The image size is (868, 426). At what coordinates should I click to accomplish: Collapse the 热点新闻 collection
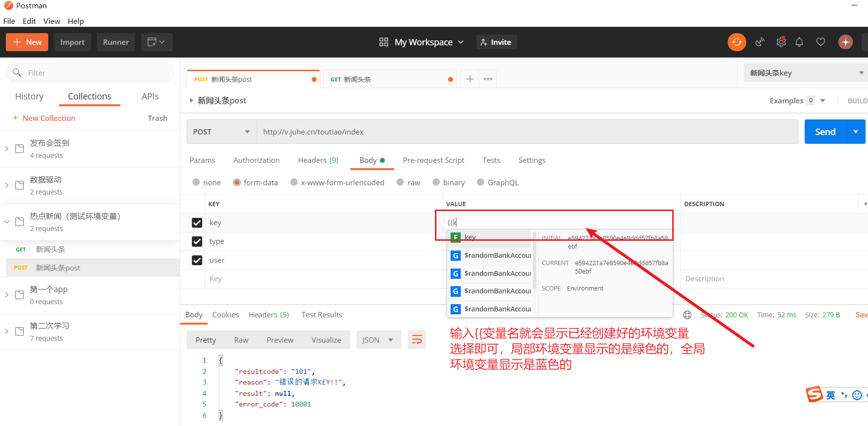(7, 222)
